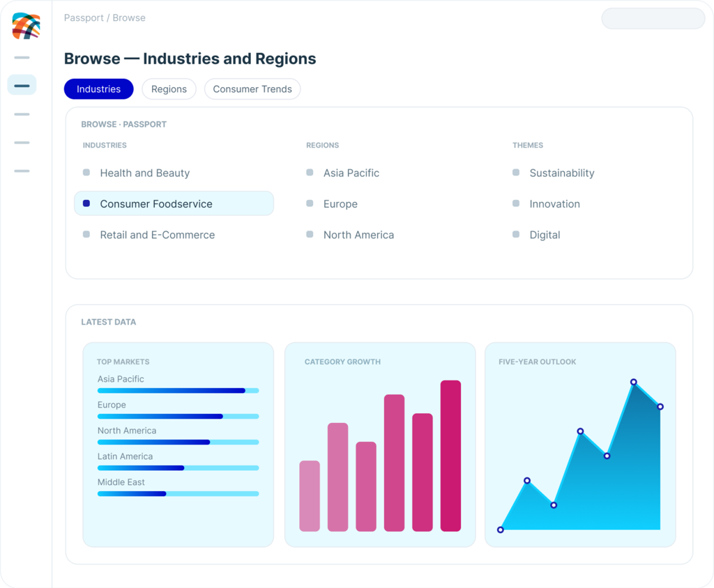Click the page title Browse — Industries and Regions
This screenshot has height=588, width=714.
[x=190, y=59]
